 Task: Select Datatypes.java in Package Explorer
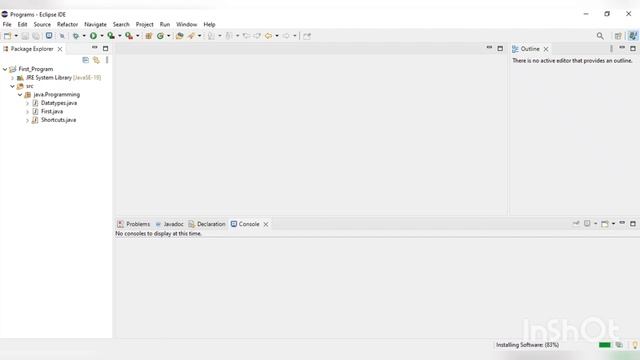[59, 103]
